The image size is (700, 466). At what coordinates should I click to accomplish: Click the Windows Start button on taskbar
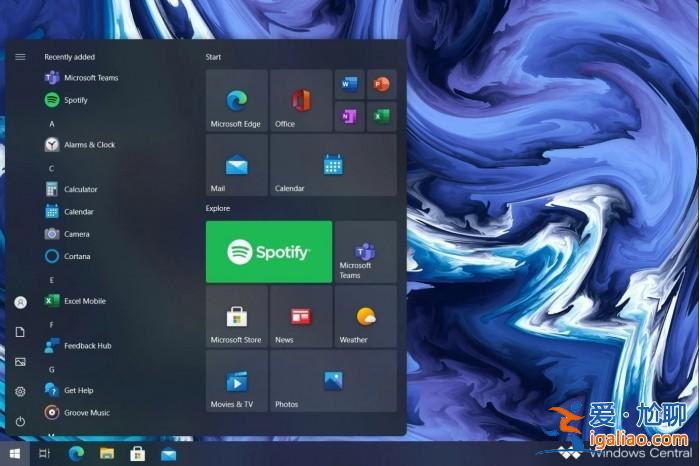click(15, 454)
